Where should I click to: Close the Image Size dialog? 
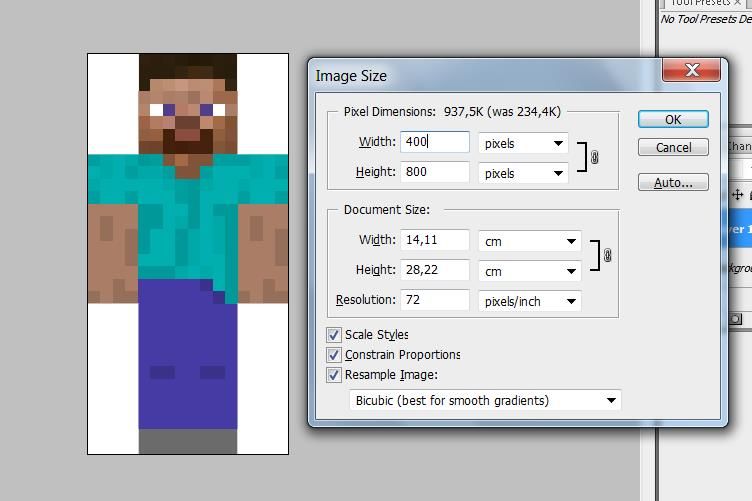[691, 70]
